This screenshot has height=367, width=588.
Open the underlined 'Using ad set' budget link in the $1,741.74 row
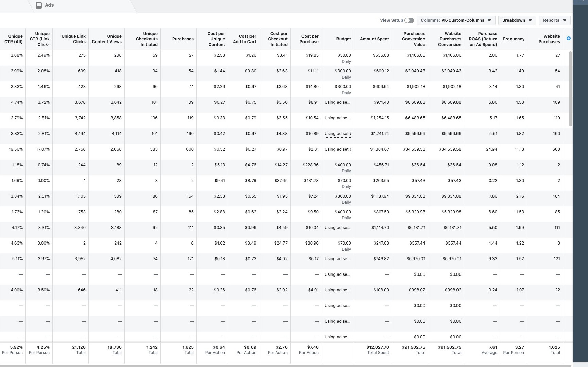338,134
